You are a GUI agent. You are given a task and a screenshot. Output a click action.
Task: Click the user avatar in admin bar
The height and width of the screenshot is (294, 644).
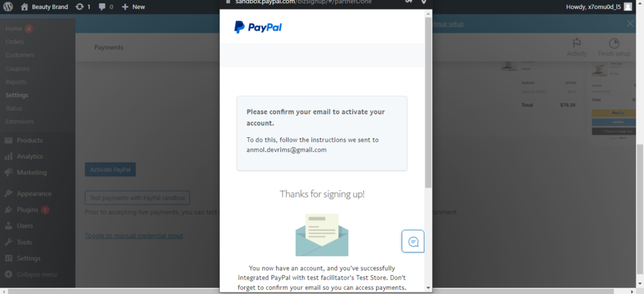628,6
